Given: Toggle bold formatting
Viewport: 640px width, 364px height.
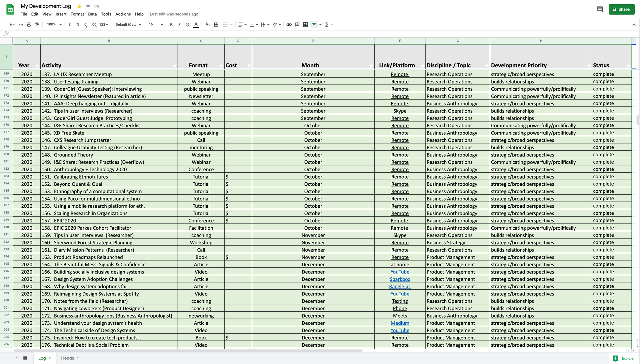Looking at the screenshot, I should point(171,25).
